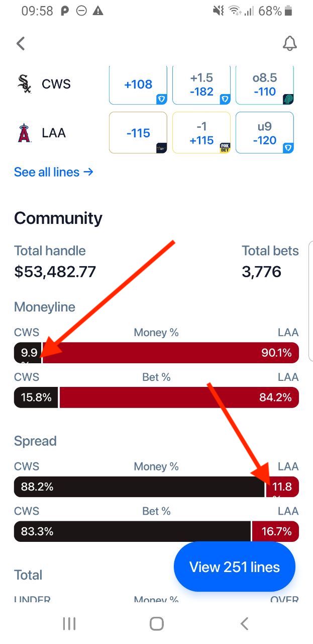Viewport: 313px width, 644px height.
Task: Tap the Spread Bet % LAA 16.7% segment
Action: (x=275, y=531)
